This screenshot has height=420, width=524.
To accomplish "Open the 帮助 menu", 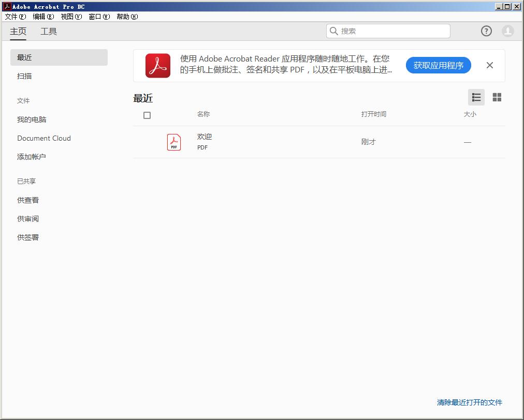I will coord(127,17).
